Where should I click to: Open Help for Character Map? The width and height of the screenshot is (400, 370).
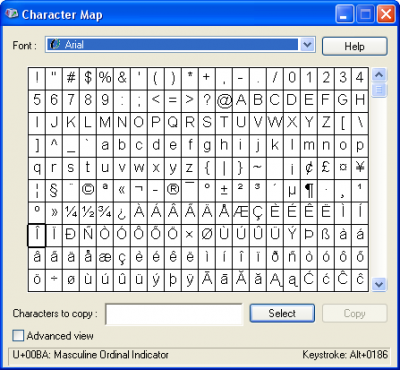[354, 46]
